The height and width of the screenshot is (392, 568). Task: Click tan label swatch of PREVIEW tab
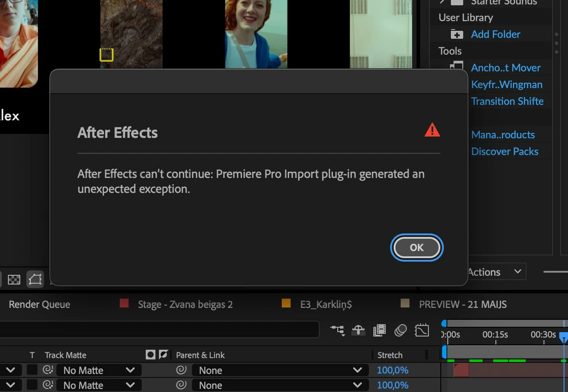tap(405, 303)
